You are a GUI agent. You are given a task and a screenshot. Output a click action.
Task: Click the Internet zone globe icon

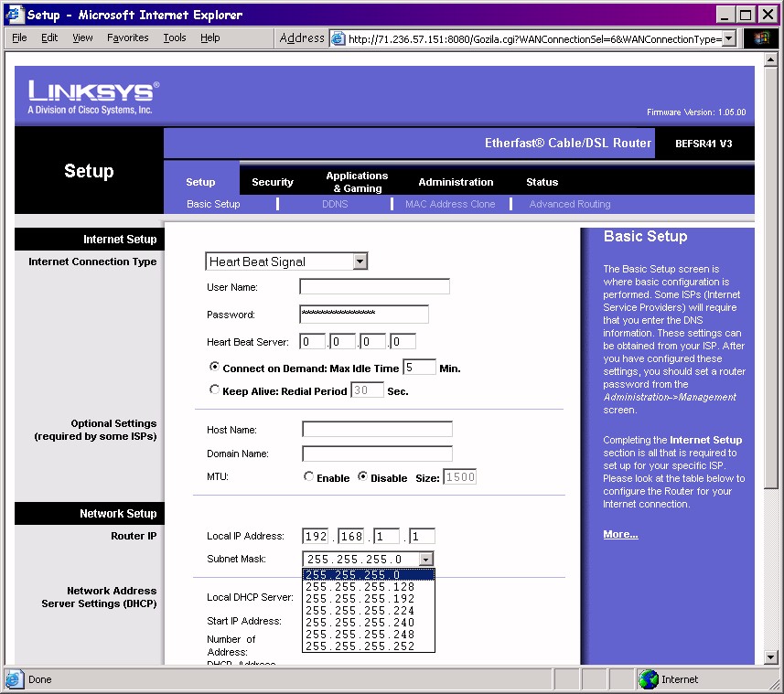[649, 679]
